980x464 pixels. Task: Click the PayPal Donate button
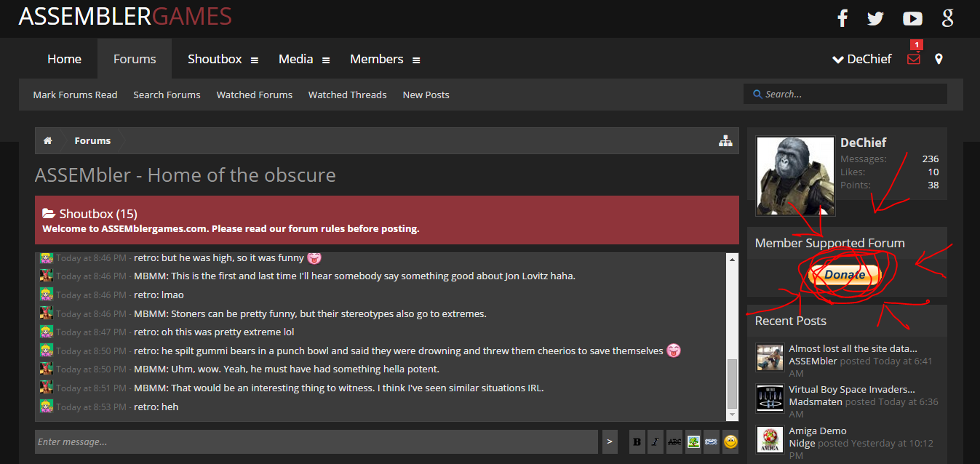click(x=845, y=275)
